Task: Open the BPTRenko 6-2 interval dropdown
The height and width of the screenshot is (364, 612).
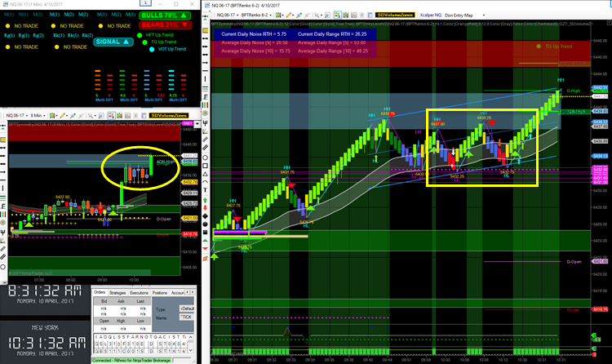Action: [x=256, y=16]
